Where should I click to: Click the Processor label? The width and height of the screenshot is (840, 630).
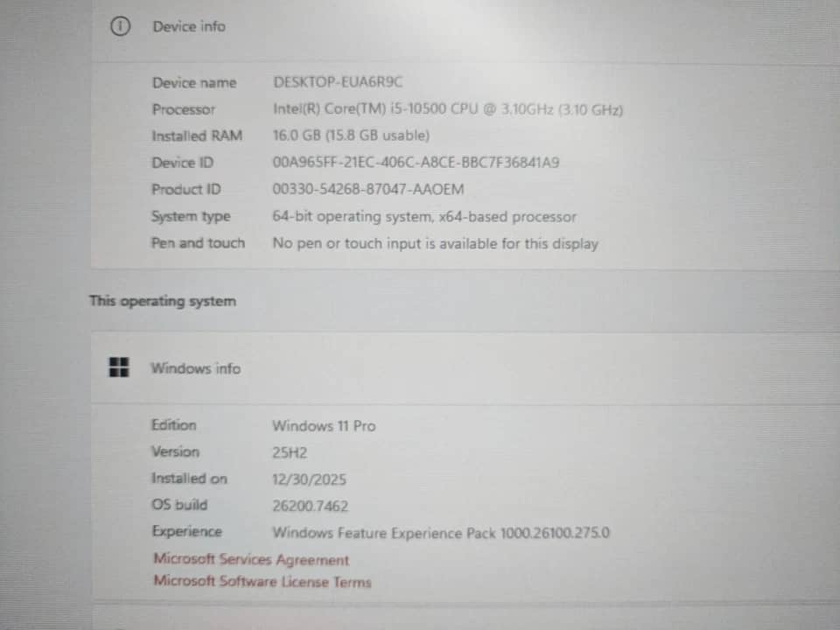pos(183,109)
